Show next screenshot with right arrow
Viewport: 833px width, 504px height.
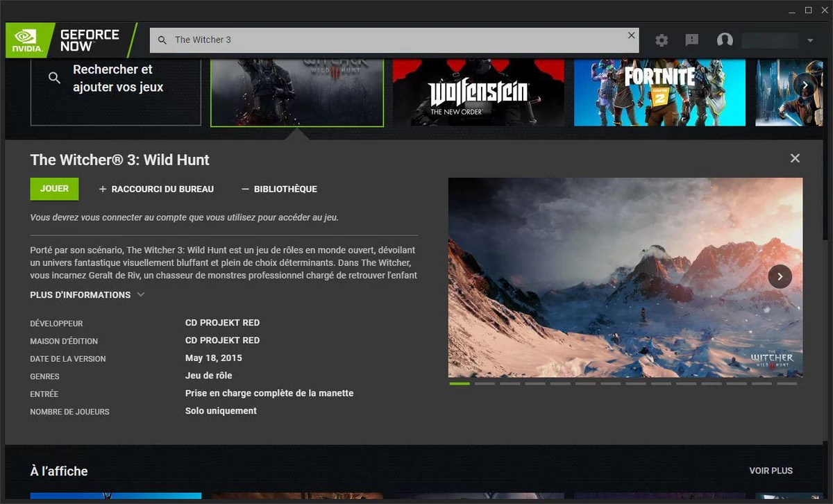tap(780, 276)
